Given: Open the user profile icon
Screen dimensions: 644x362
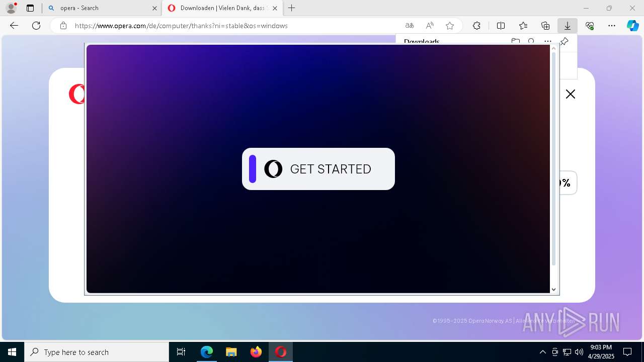Looking at the screenshot, I should pos(11,8).
